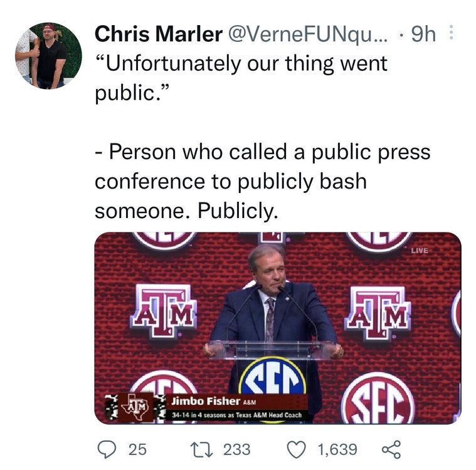Open the press conference image

click(x=277, y=327)
